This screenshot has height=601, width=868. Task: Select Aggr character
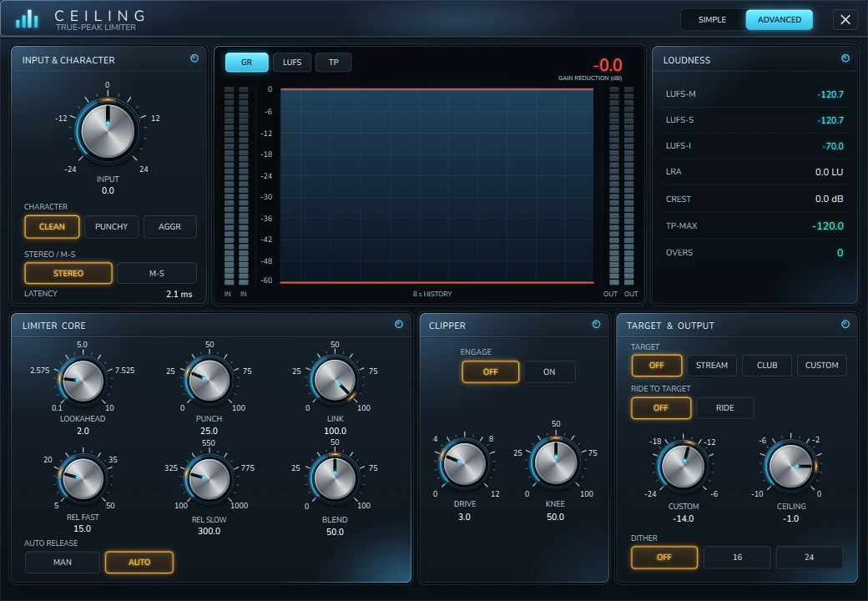click(x=169, y=226)
